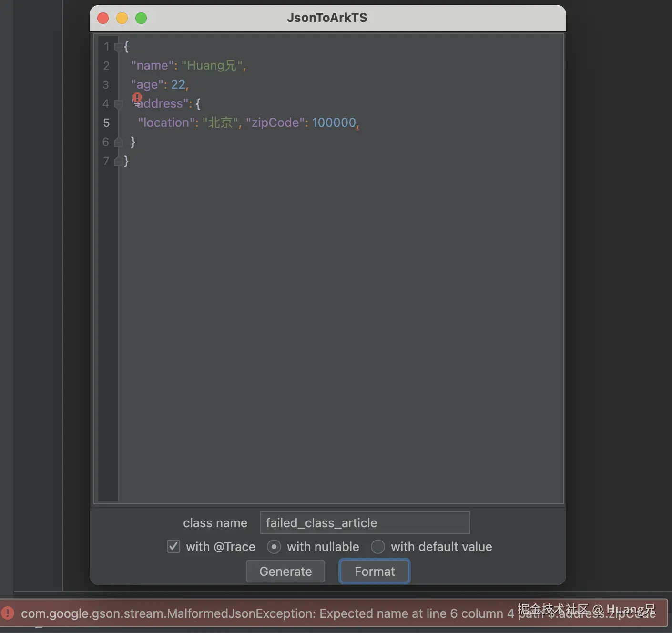Click the value 22 on line 3
Viewport: 672px width, 633px height.
(178, 84)
